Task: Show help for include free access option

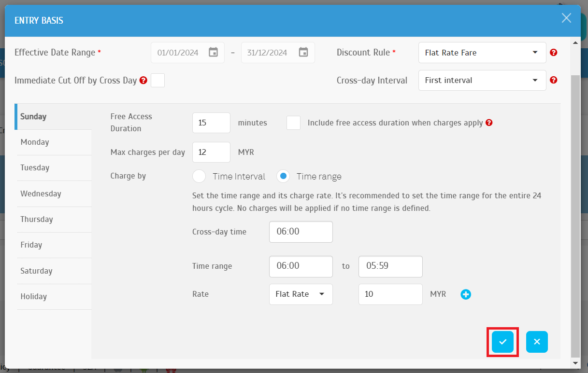Action: pyautogui.click(x=489, y=123)
